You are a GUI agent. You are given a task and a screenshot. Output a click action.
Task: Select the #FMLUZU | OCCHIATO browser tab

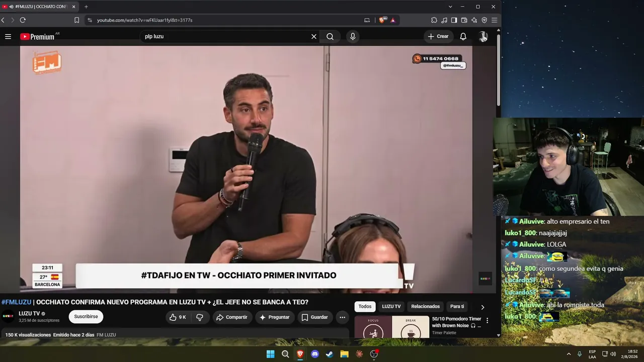[x=39, y=7]
